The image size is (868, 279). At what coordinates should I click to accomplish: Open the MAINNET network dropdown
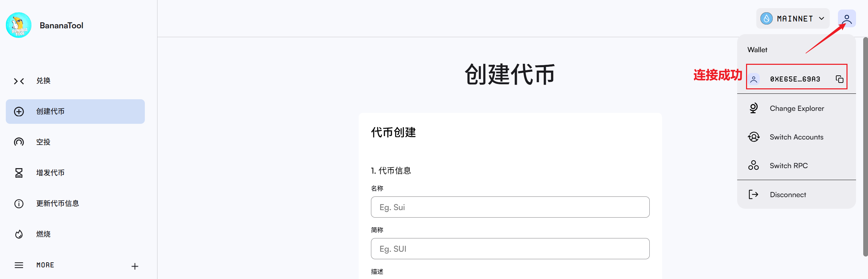(x=793, y=19)
